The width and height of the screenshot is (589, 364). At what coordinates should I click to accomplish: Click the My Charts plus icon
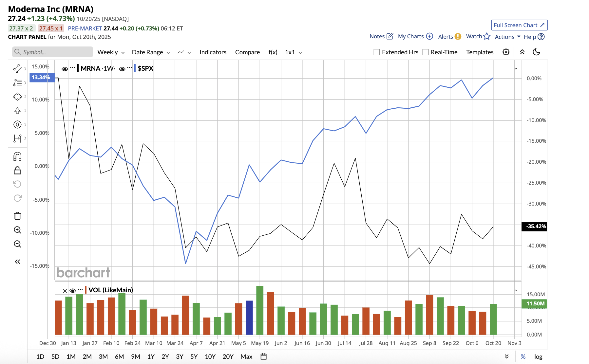(429, 36)
